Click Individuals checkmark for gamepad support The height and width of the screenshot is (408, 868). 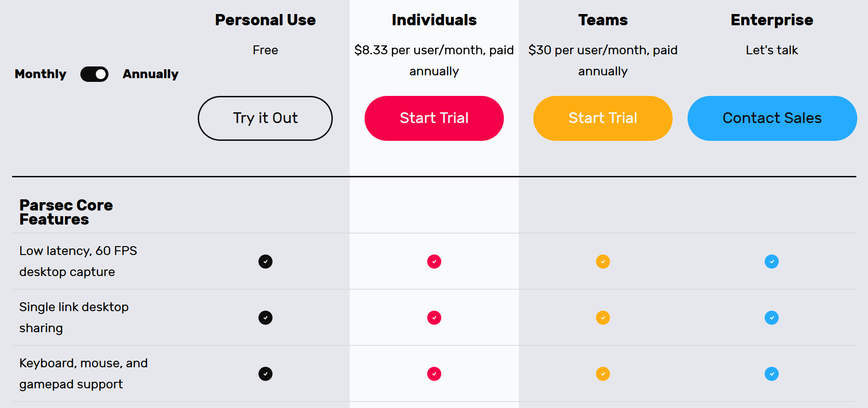click(x=434, y=374)
